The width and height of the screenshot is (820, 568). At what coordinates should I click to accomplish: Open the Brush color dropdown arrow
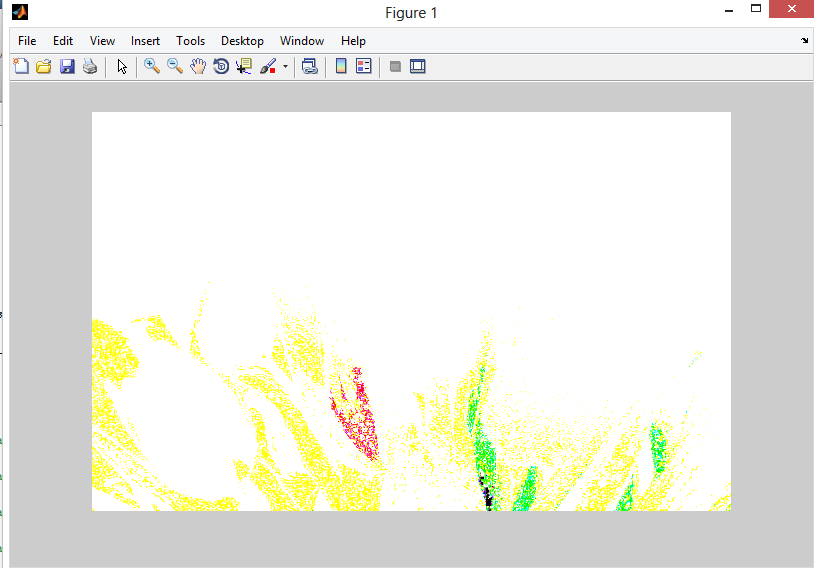(285, 66)
